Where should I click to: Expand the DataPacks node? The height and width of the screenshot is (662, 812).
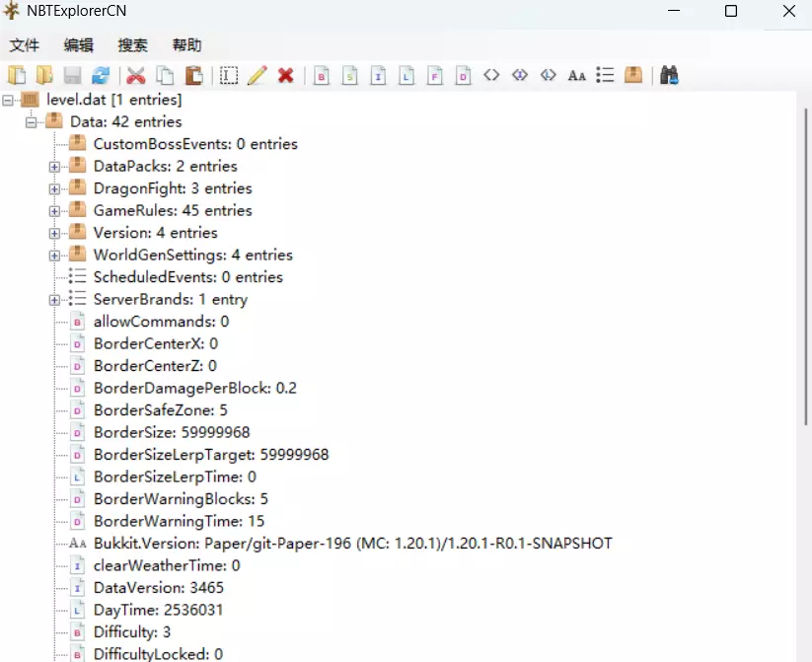(x=55, y=166)
